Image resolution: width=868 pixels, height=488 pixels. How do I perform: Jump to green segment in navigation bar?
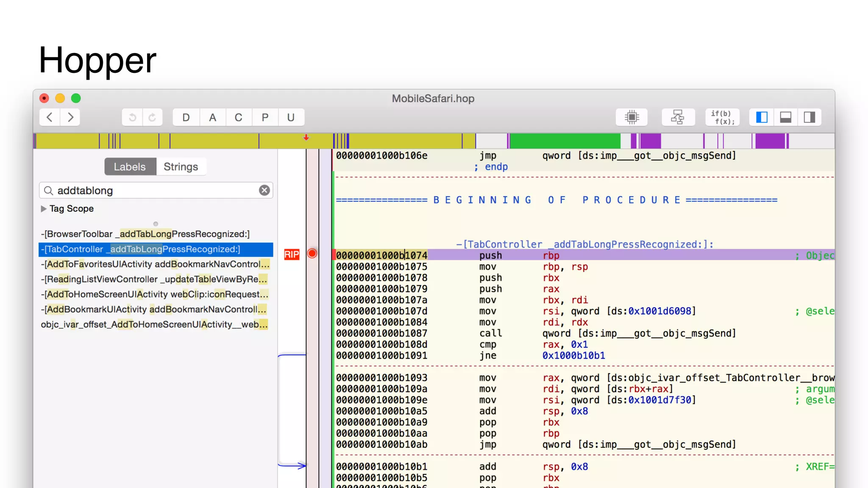[x=565, y=141]
